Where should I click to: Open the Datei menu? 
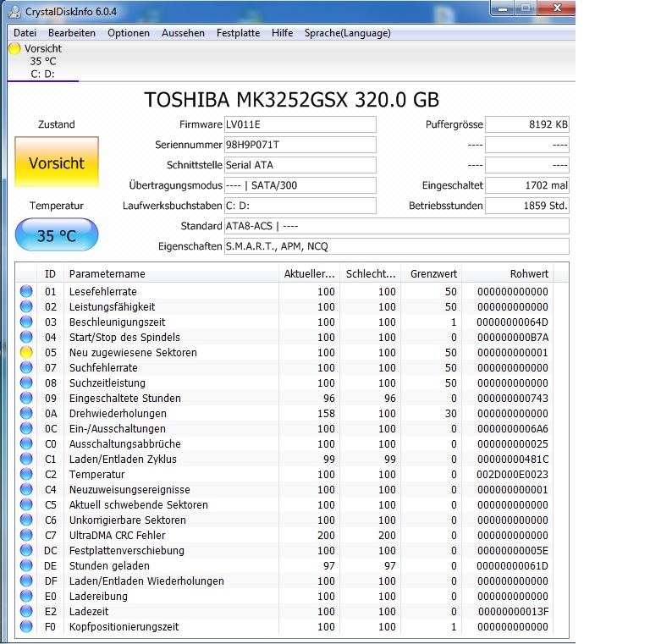[x=25, y=33]
